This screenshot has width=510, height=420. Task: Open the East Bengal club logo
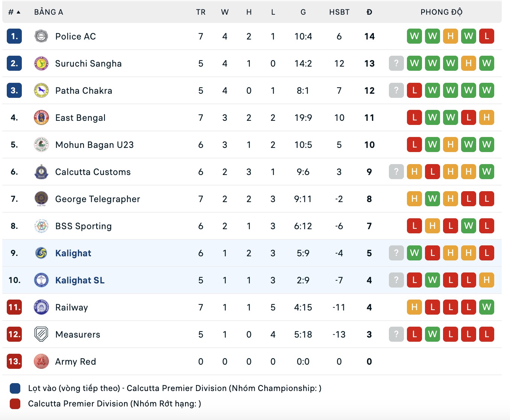click(41, 117)
